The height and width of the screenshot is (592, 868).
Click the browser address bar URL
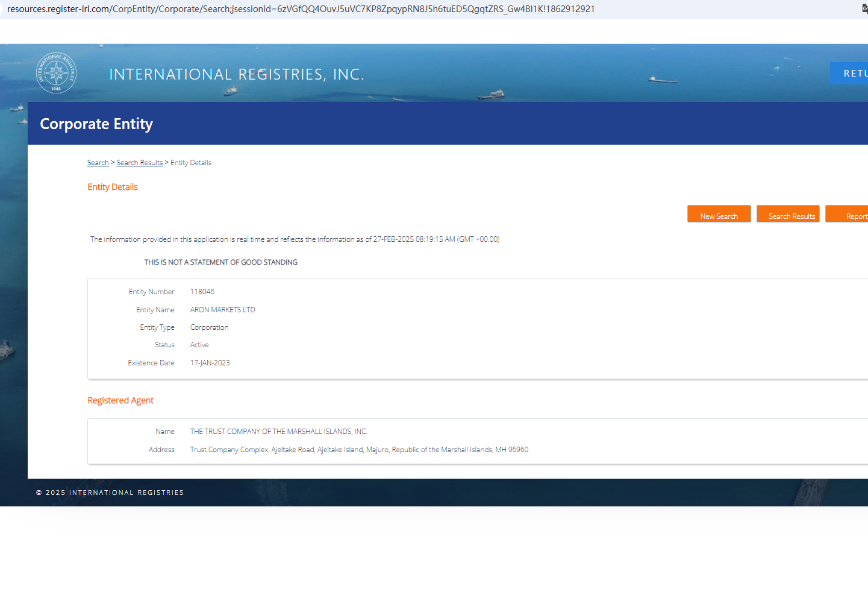click(301, 9)
